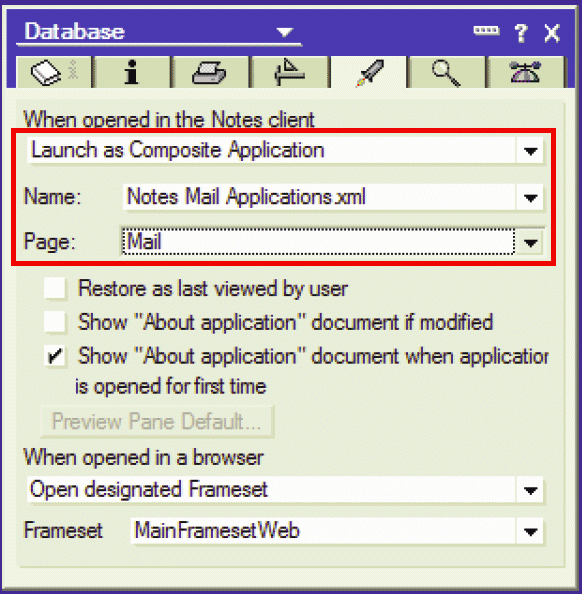The width and height of the screenshot is (582, 594).
Task: Expand the Page dropdown arrow next to Mail
Action: 530,242
